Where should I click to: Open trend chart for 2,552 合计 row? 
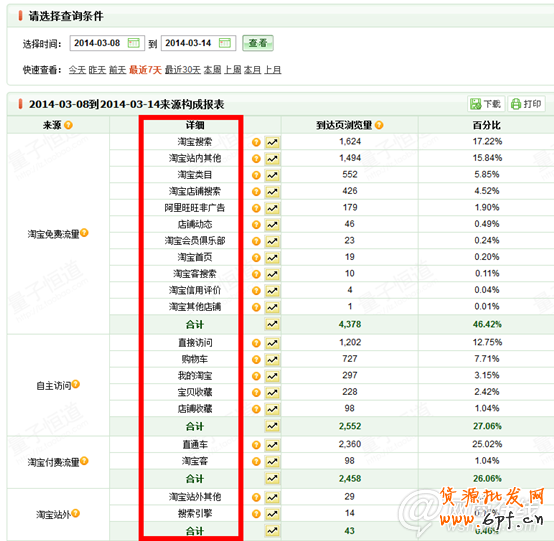click(272, 426)
